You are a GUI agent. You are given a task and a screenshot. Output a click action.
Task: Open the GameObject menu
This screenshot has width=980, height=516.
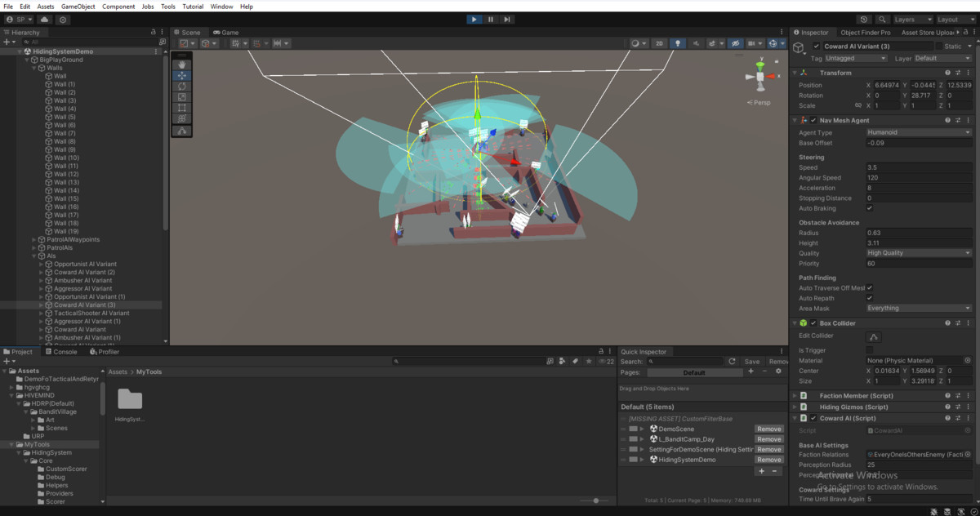point(78,6)
